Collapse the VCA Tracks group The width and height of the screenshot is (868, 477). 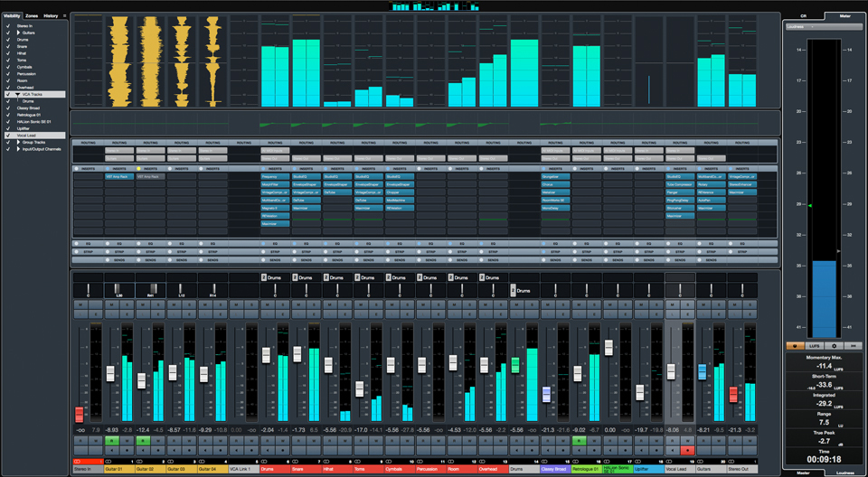[17, 94]
